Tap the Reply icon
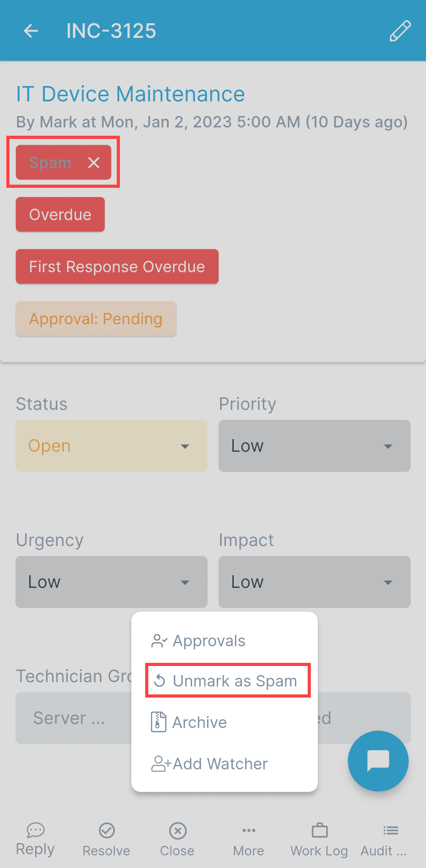Image resolution: width=426 pixels, height=868 pixels. [x=35, y=830]
